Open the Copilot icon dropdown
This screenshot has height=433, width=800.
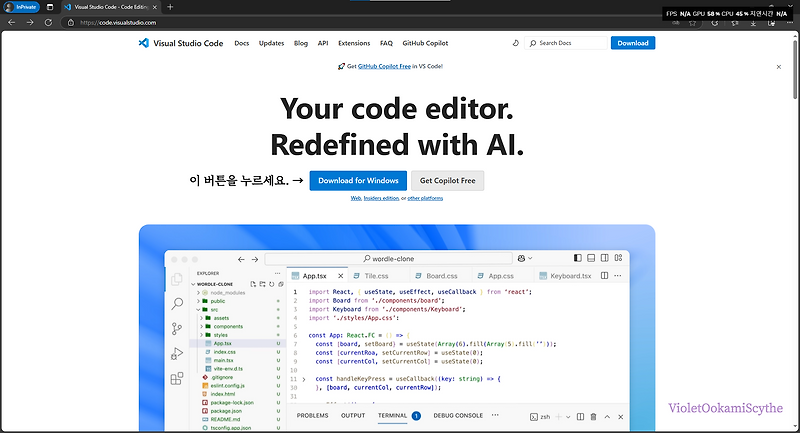tap(525, 259)
